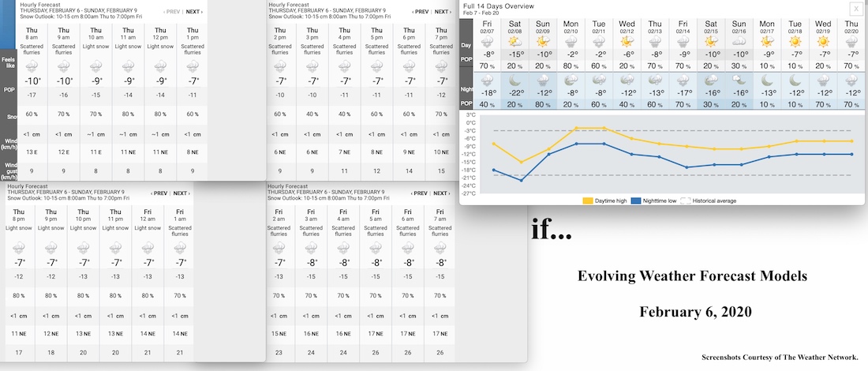868x371 pixels.
Task: Click the yellow Daytime high legend swatch
Action: 588,201
